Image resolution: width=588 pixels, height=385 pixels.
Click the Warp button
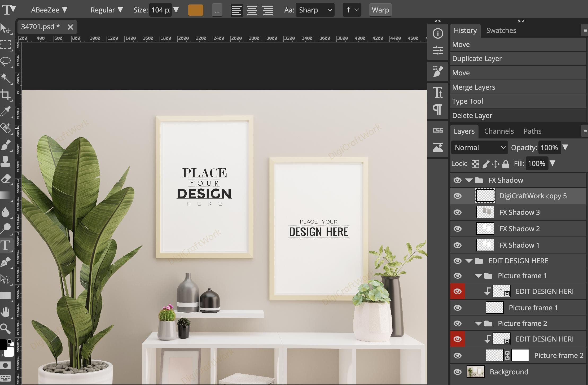pyautogui.click(x=380, y=10)
